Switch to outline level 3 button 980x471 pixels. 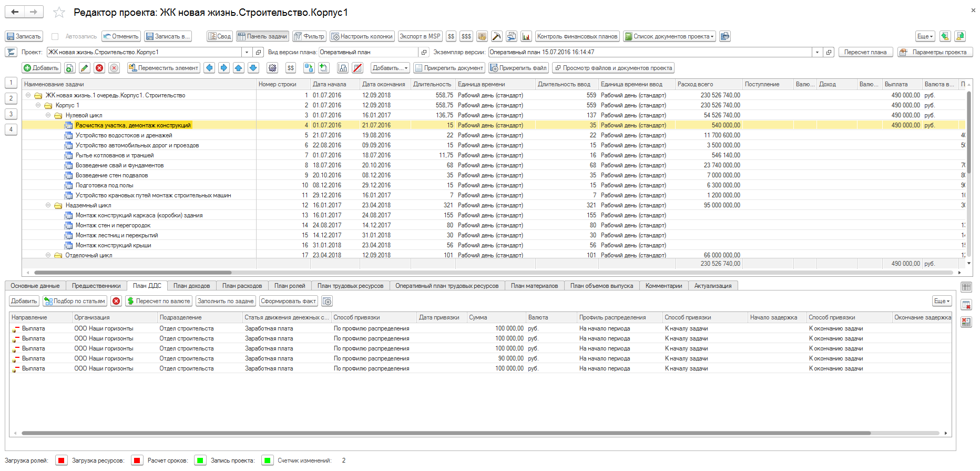[11, 114]
